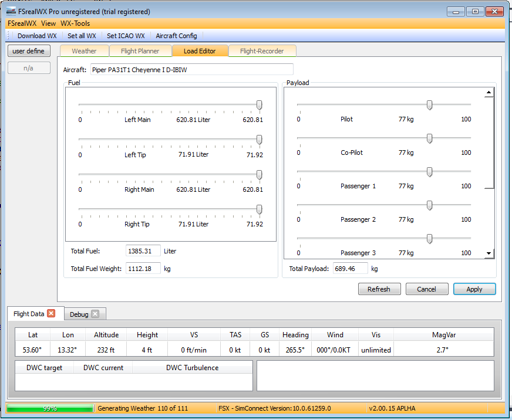Switch to the Flight Planner tab
The height and width of the screenshot is (420, 512).
(x=140, y=51)
